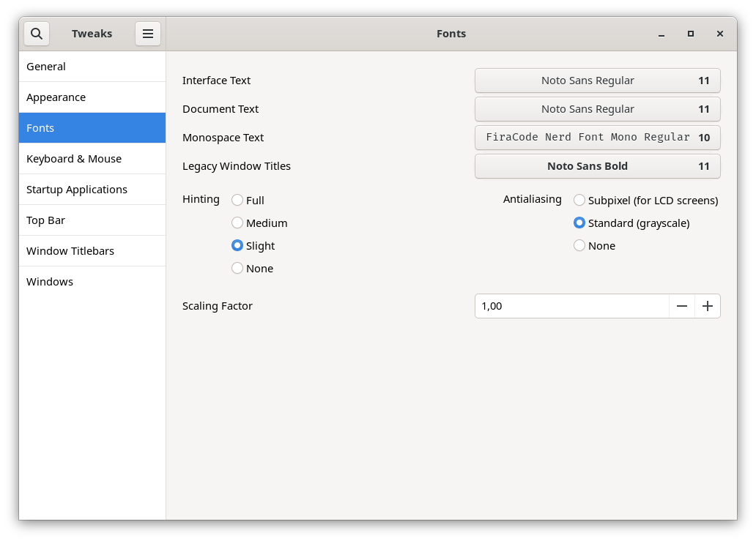Open Interface Text font chooser
Screen dimensions: 756x541
click(x=597, y=81)
